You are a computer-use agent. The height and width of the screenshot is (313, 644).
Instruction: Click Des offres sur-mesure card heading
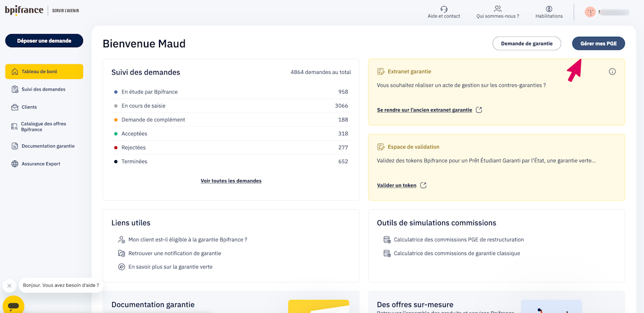point(415,304)
